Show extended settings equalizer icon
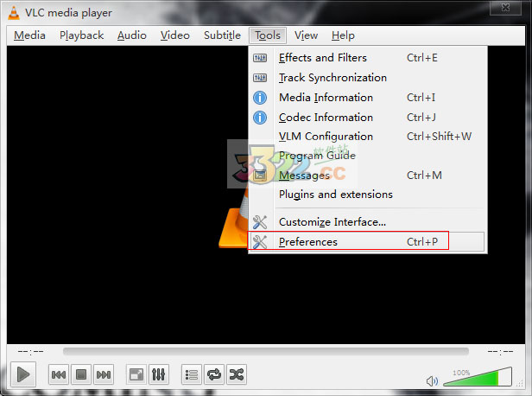 158,374
